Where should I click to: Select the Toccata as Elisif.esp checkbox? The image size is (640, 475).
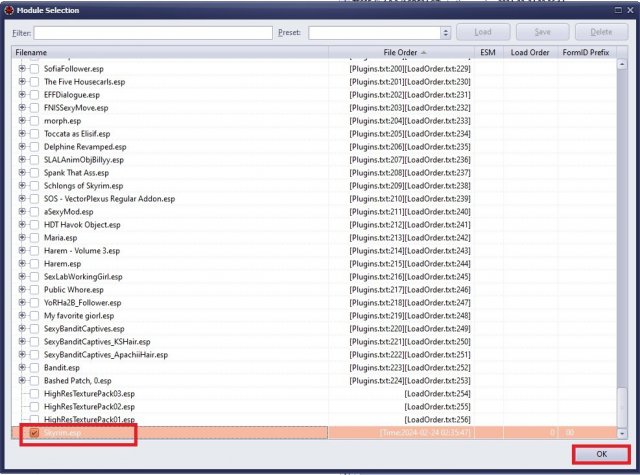click(35, 133)
